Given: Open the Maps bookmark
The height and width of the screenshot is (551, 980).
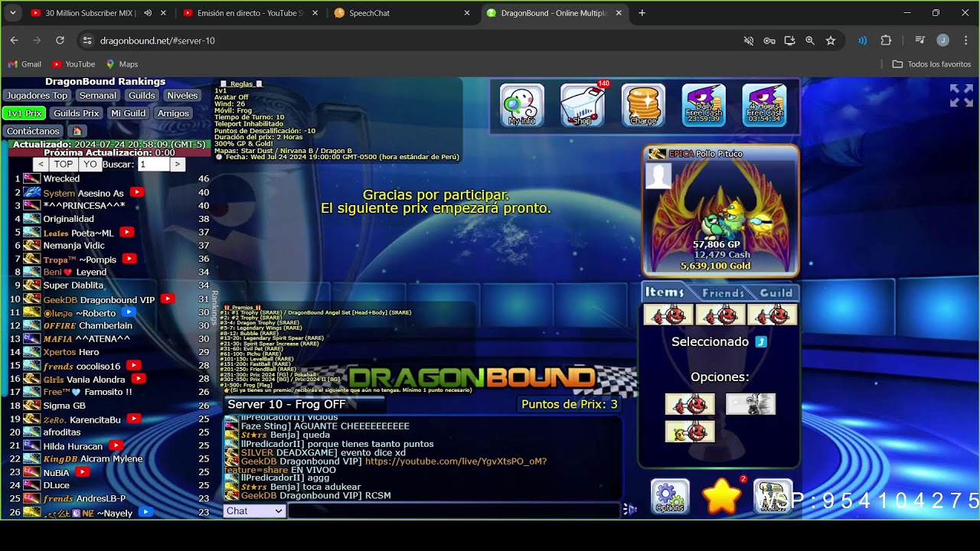Looking at the screenshot, I should tap(122, 64).
